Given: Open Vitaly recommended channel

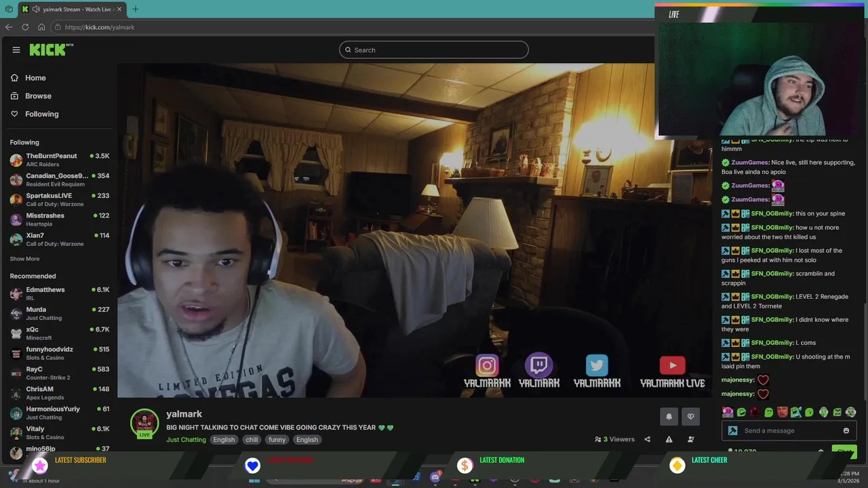Looking at the screenshot, I should pyautogui.click(x=59, y=432).
